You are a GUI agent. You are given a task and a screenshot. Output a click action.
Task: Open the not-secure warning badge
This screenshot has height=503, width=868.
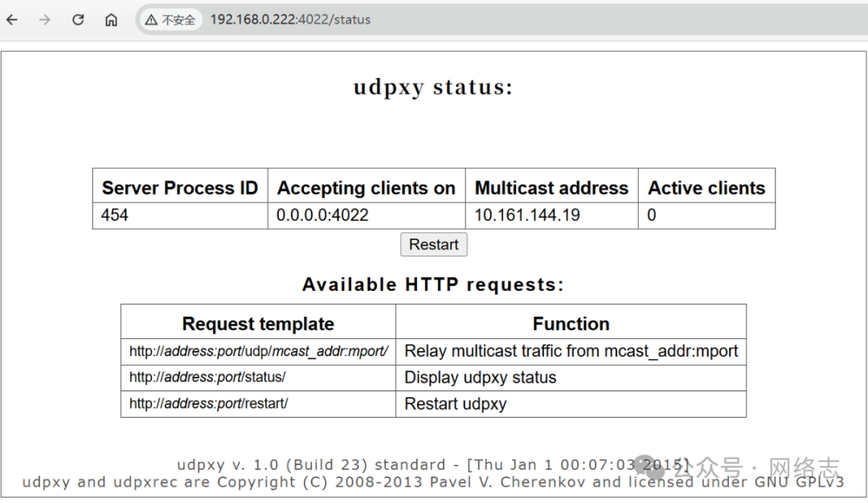coord(170,20)
